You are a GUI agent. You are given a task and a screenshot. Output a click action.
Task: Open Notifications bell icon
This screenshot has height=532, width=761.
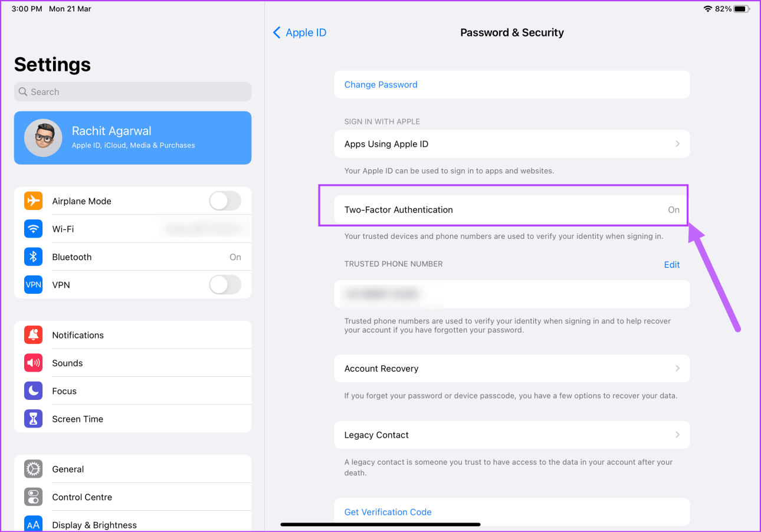pos(34,335)
